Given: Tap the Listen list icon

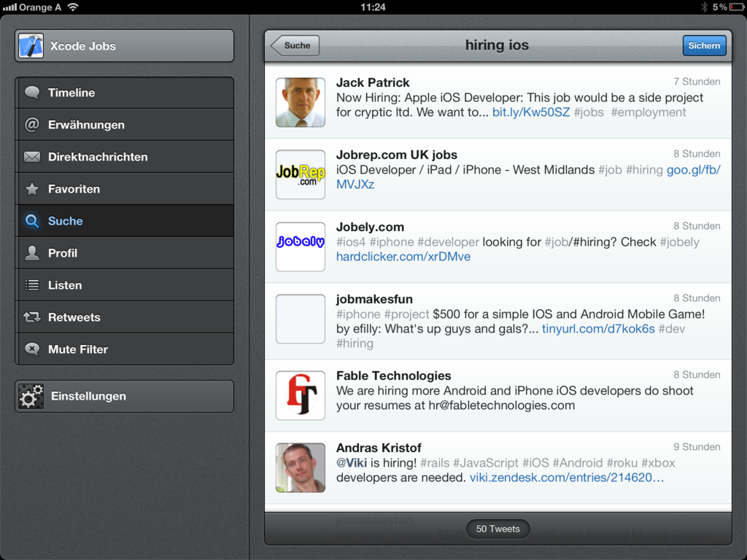Looking at the screenshot, I should pyautogui.click(x=32, y=285).
